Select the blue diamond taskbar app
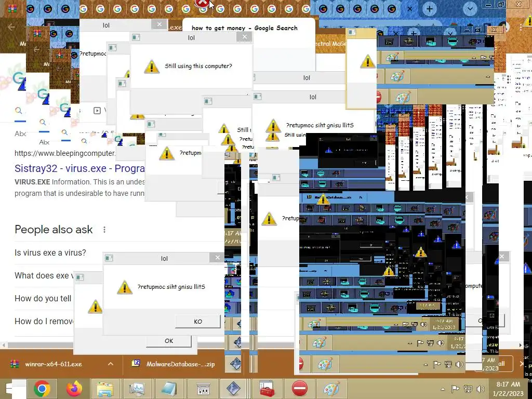 click(233, 389)
